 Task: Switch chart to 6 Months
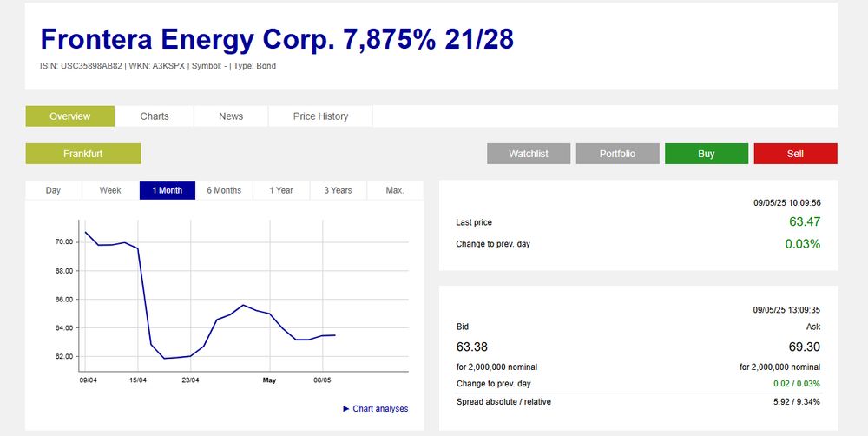(224, 190)
